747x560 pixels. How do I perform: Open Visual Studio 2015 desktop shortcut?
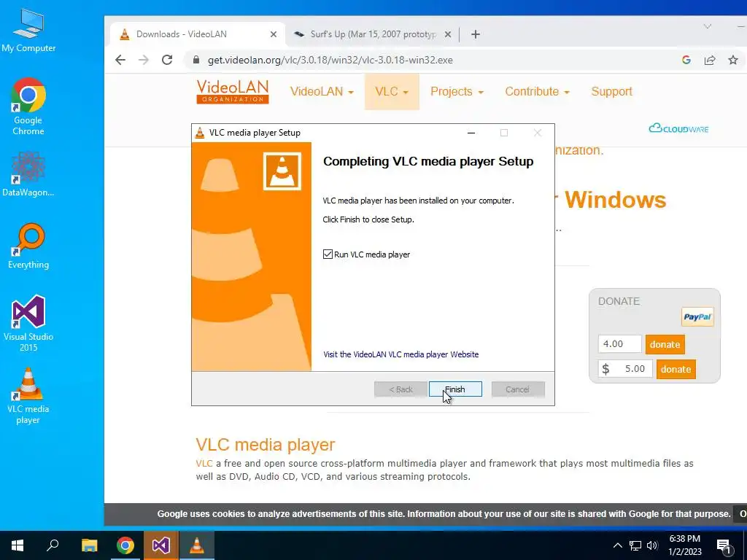pos(28,323)
